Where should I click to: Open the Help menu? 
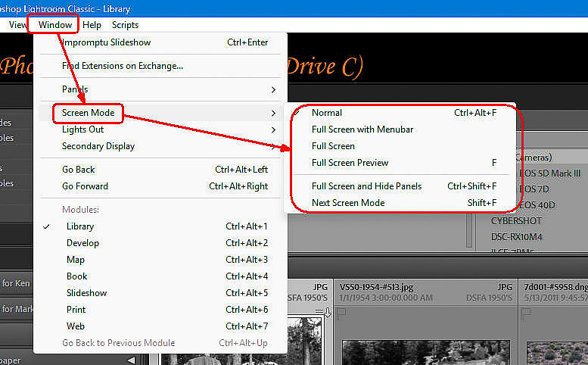tap(92, 25)
